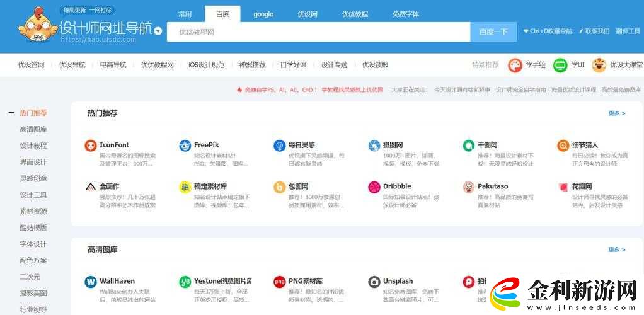Viewport: 644px width, 315px height.
Task: Click the flame icon before red notice
Action: coord(239,89)
